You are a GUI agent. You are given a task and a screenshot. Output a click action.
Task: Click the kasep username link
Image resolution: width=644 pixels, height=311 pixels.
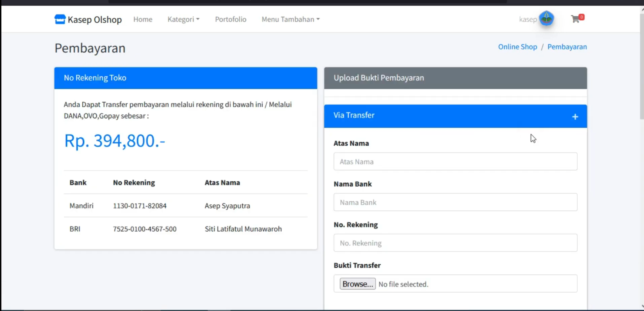[528, 19]
